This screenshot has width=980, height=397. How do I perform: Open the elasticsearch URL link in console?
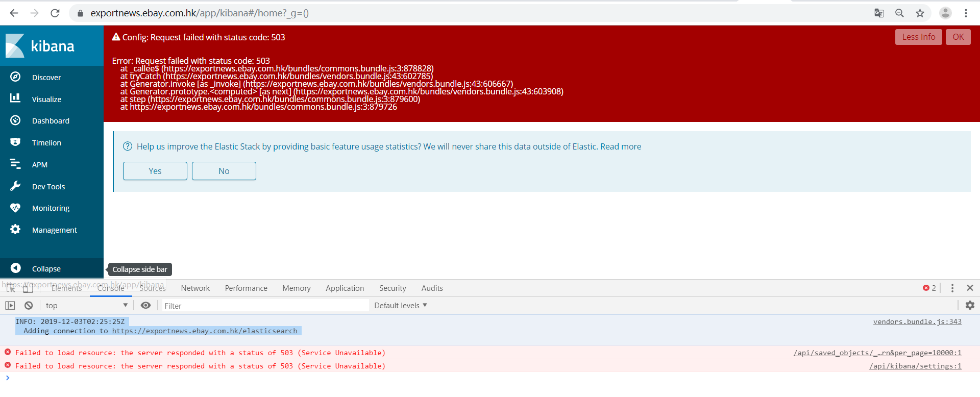205,331
